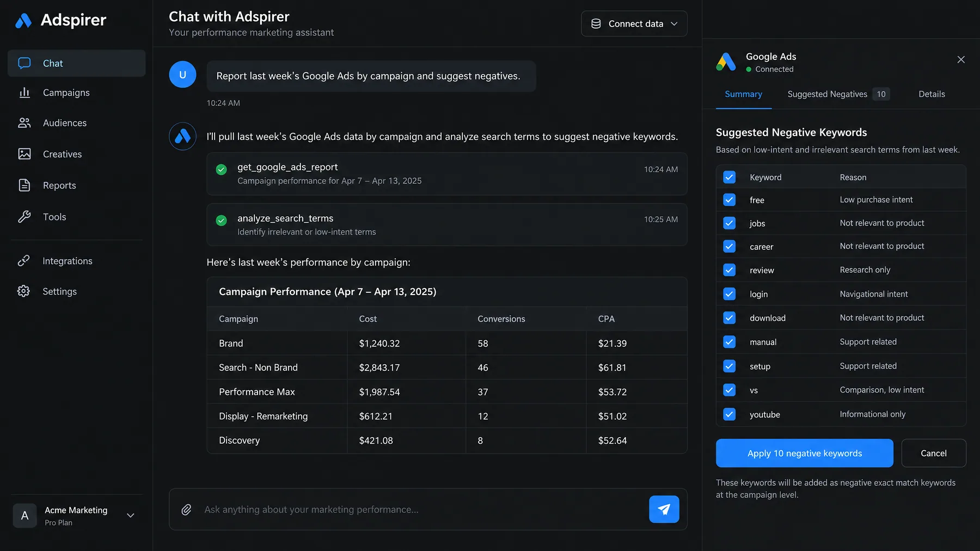This screenshot has height=551, width=980.
Task: Click analyze_search_terms success check icon
Action: (x=221, y=221)
